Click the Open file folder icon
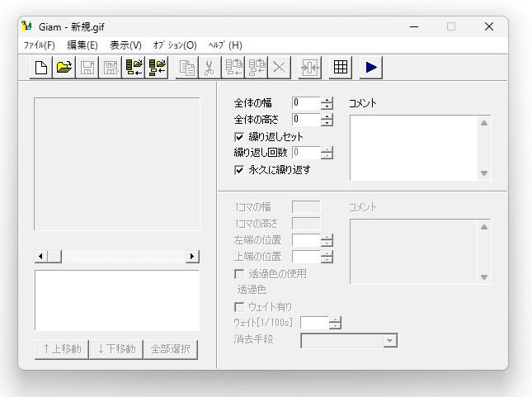Screen dimensions: 532x397 coord(64,69)
